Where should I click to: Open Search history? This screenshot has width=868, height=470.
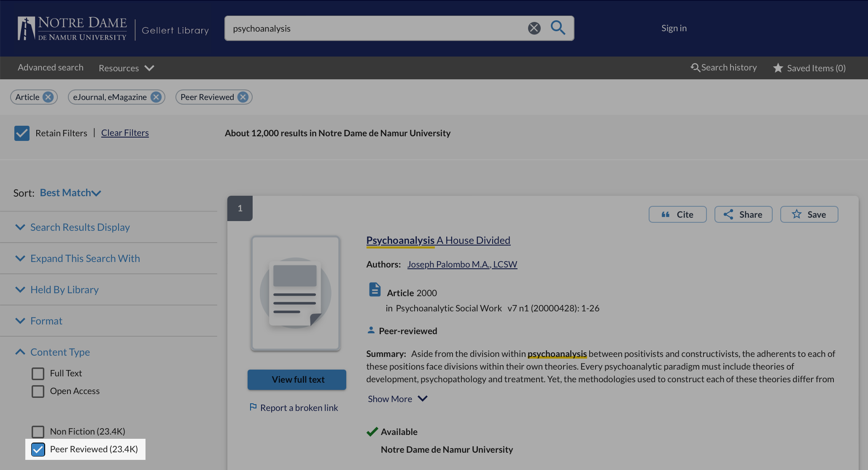click(x=724, y=68)
